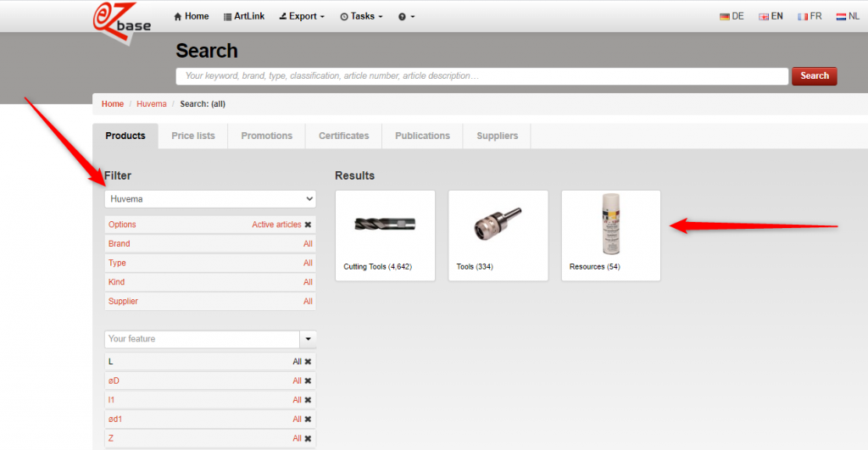868x450 pixels.
Task: Clear the L feature filter
Action: pos(309,362)
